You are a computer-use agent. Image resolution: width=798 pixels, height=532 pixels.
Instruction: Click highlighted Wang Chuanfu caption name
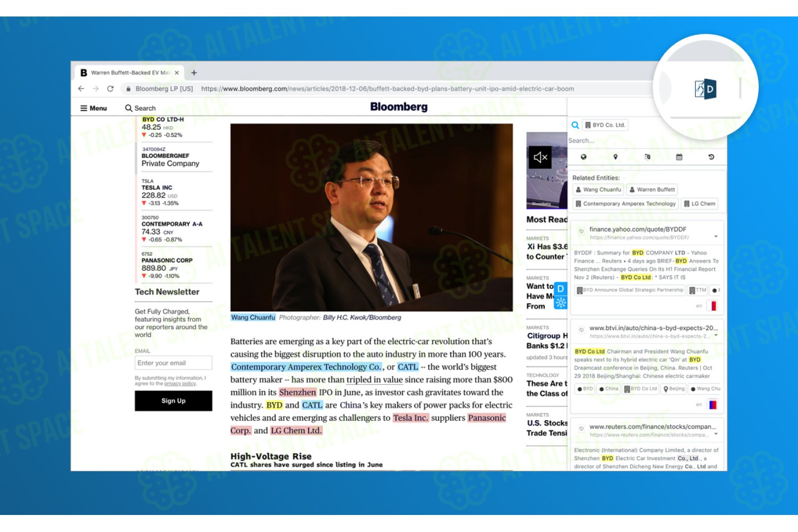pyautogui.click(x=253, y=318)
